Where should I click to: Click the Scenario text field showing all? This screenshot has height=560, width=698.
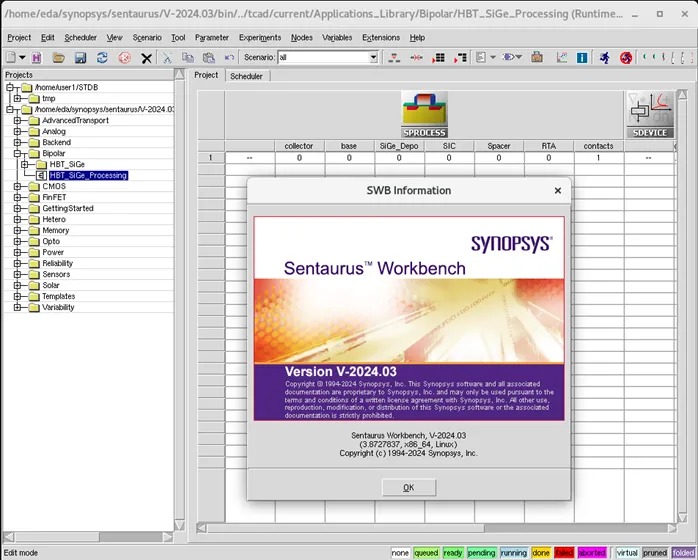point(324,57)
